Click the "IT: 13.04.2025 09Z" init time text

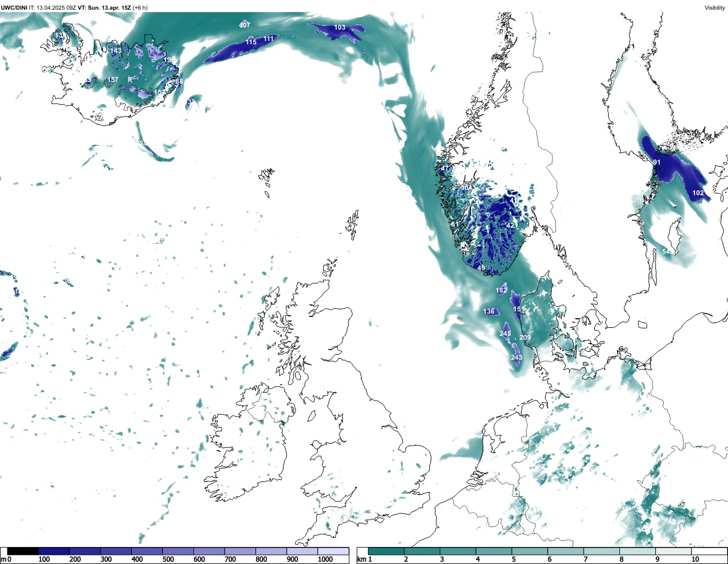[52, 7]
